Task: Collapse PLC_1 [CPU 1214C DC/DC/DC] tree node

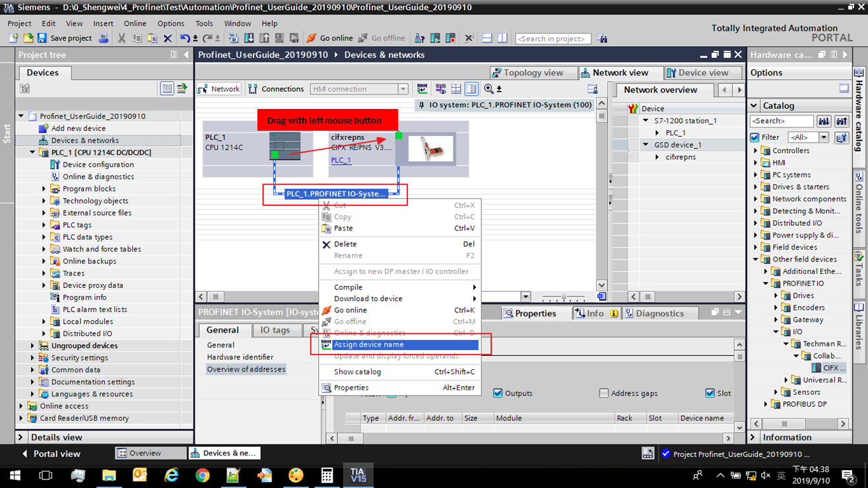Action: tap(33, 153)
